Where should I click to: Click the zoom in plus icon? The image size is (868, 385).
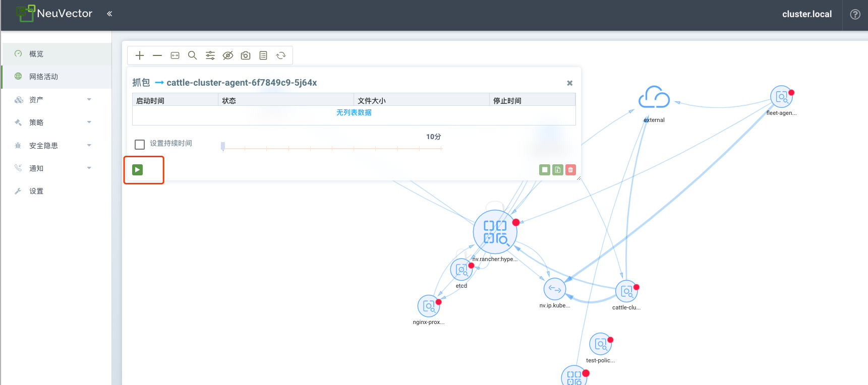[140, 55]
